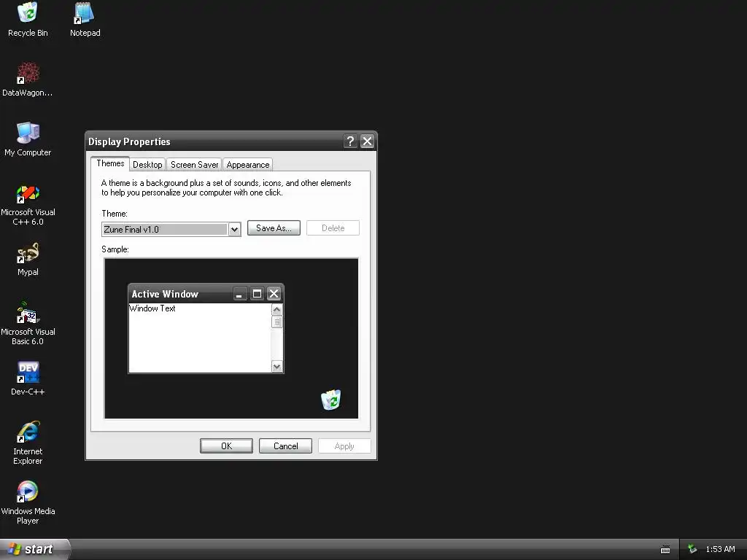The height and width of the screenshot is (560, 747).
Task: Click the help question mark button
Action: pos(350,141)
